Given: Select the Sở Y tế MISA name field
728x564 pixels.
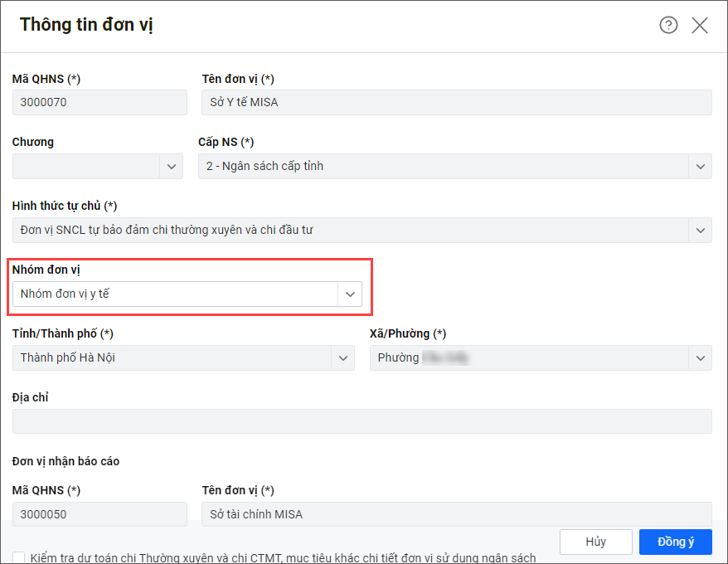Looking at the screenshot, I should [x=456, y=102].
